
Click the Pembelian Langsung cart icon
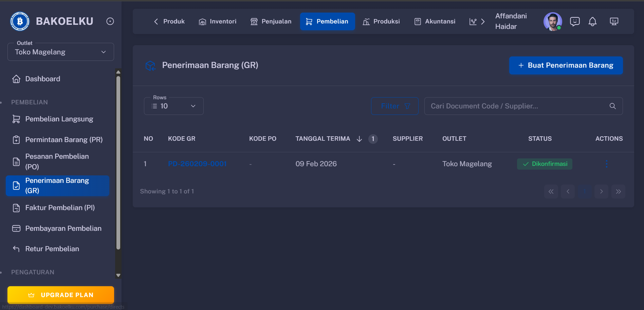16,119
